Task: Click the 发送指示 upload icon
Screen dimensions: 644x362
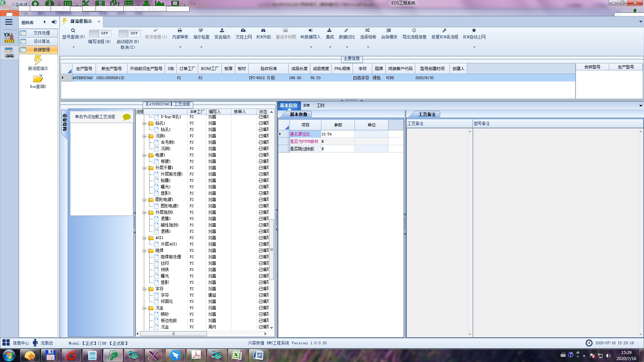Action: click(x=222, y=31)
